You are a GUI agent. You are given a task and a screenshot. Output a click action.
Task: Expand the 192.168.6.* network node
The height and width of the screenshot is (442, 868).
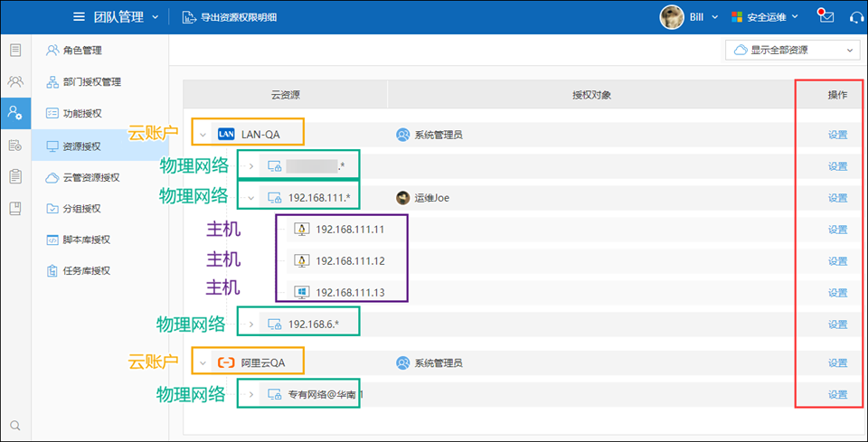click(250, 324)
